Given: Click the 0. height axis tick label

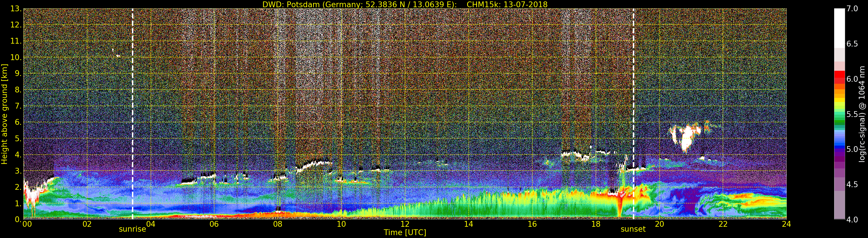Looking at the screenshot, I should (x=18, y=219).
